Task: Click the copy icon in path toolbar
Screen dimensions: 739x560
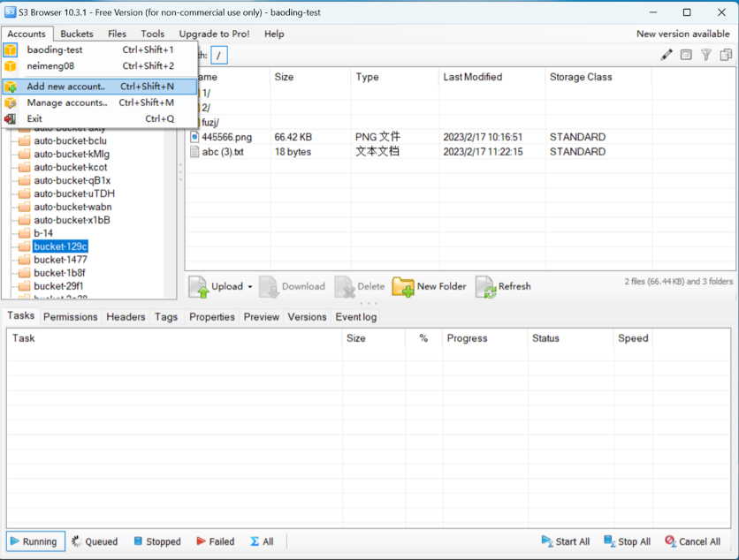Action: pos(726,55)
